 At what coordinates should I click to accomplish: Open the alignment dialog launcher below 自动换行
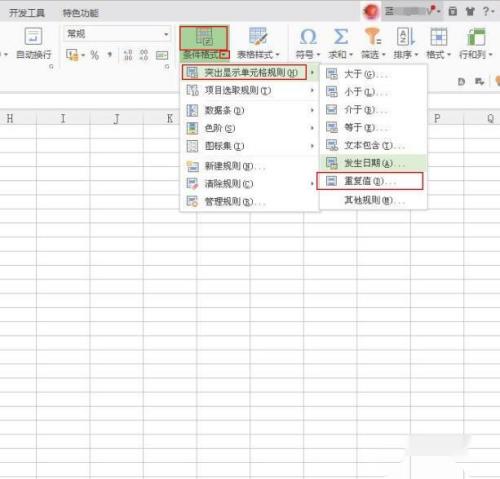click(51, 67)
